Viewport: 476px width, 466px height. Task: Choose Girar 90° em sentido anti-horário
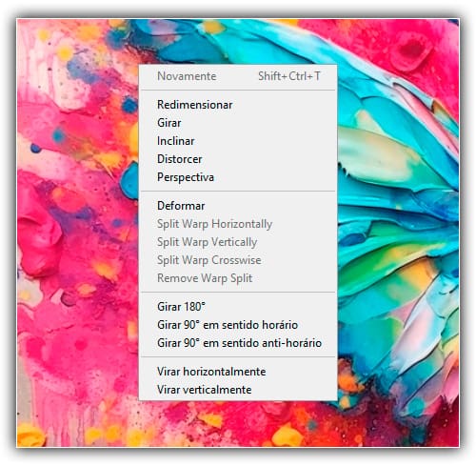tap(238, 343)
